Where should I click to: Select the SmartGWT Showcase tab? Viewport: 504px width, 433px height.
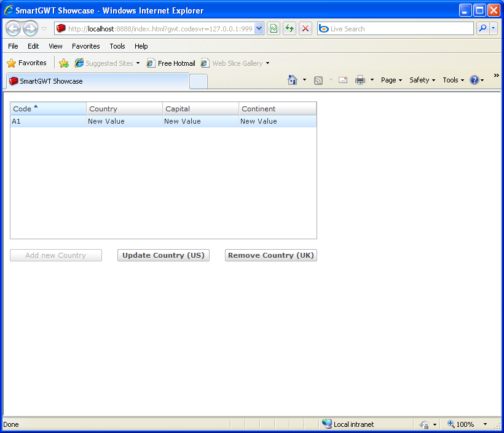coord(98,81)
